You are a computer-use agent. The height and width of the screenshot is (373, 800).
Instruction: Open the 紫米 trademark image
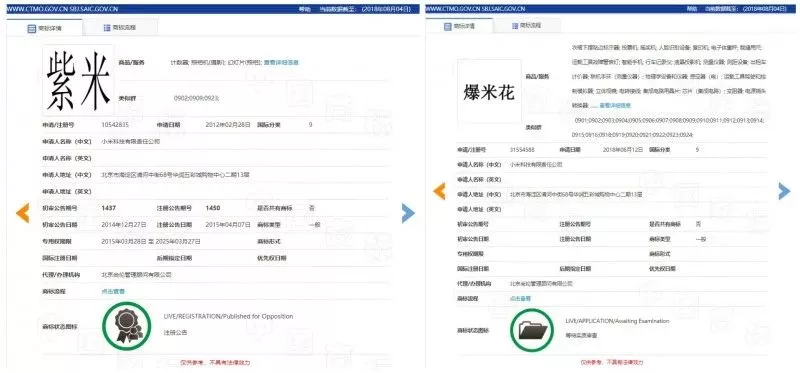tap(78, 81)
